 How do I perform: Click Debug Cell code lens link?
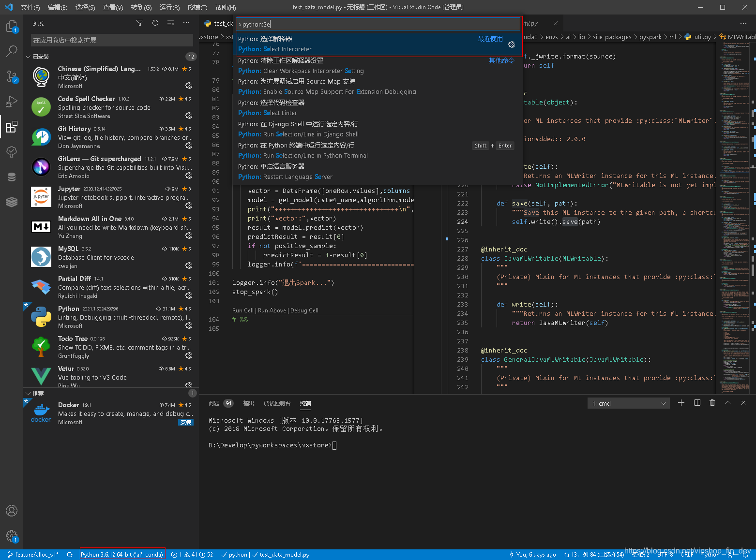[304, 310]
